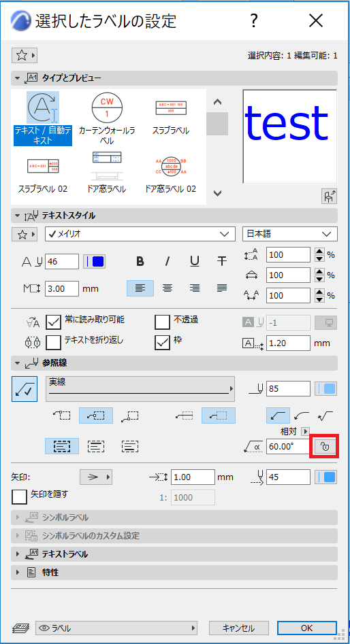Select the Text / Autotext label type
Screen dimensions: 350x644
point(43,119)
